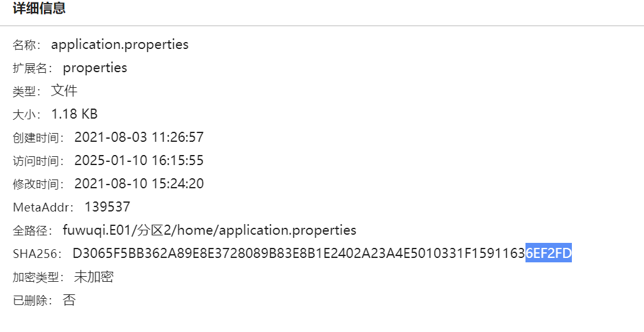Click the 修改时间 value 2021-08-10 15:24:20

click(x=139, y=184)
